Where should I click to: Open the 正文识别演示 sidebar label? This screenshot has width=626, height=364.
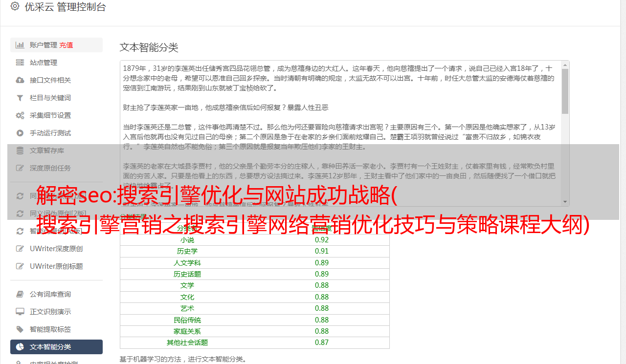point(50,312)
